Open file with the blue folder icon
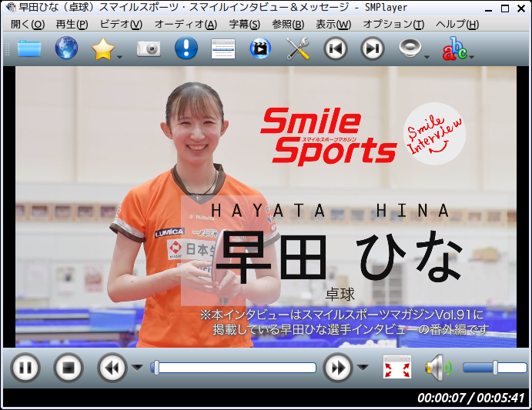Viewport: 532px width, 410px height. click(x=29, y=48)
